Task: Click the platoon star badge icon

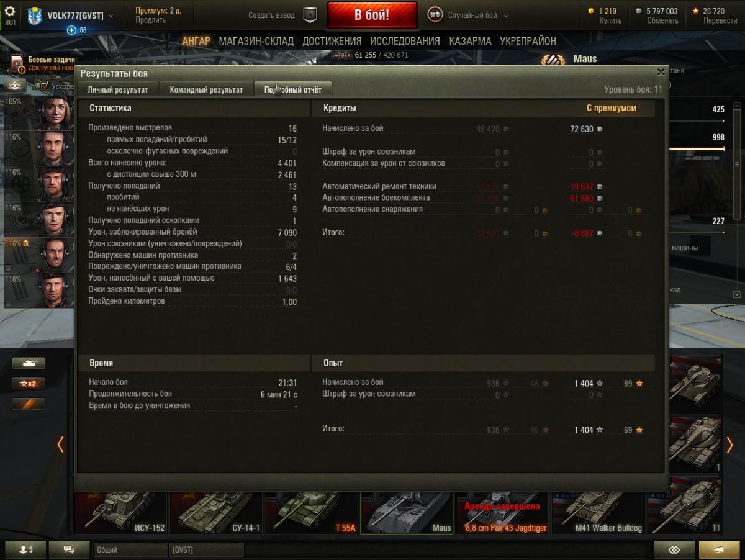Action: (310, 16)
